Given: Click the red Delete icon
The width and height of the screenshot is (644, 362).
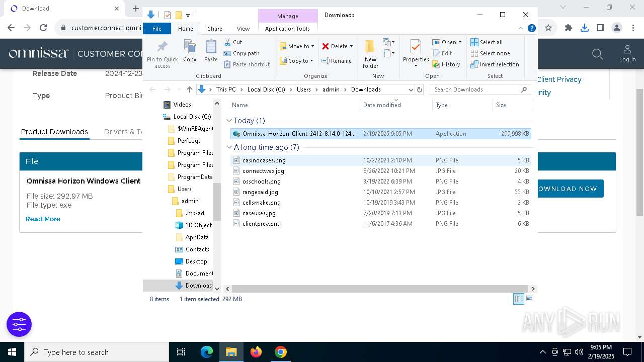Looking at the screenshot, I should pos(326,46).
